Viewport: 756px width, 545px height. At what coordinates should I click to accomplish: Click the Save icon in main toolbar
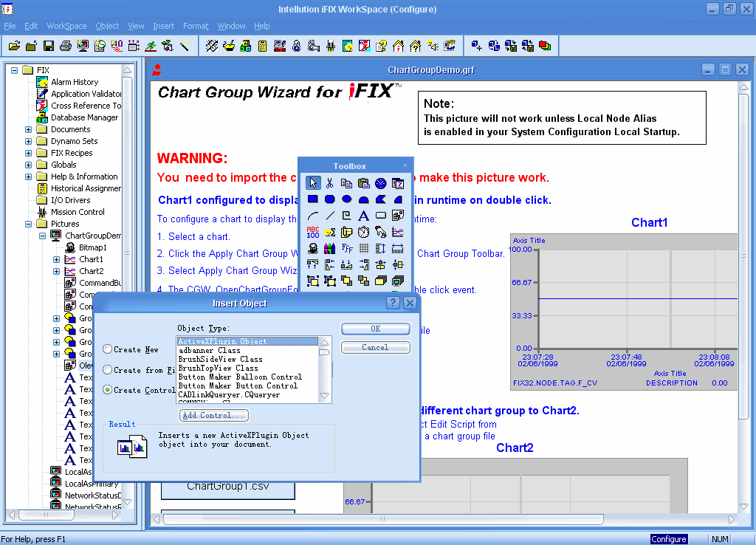click(49, 46)
